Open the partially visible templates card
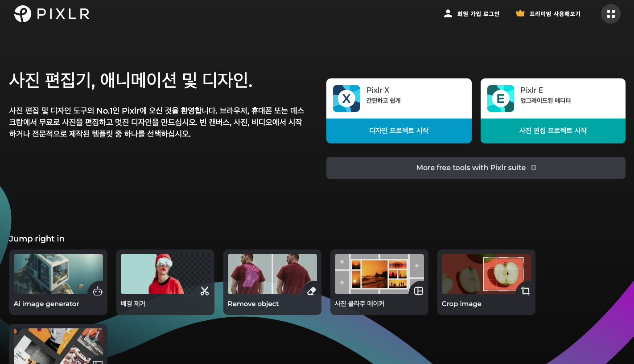Viewport: 634px width, 364px height. 58,344
